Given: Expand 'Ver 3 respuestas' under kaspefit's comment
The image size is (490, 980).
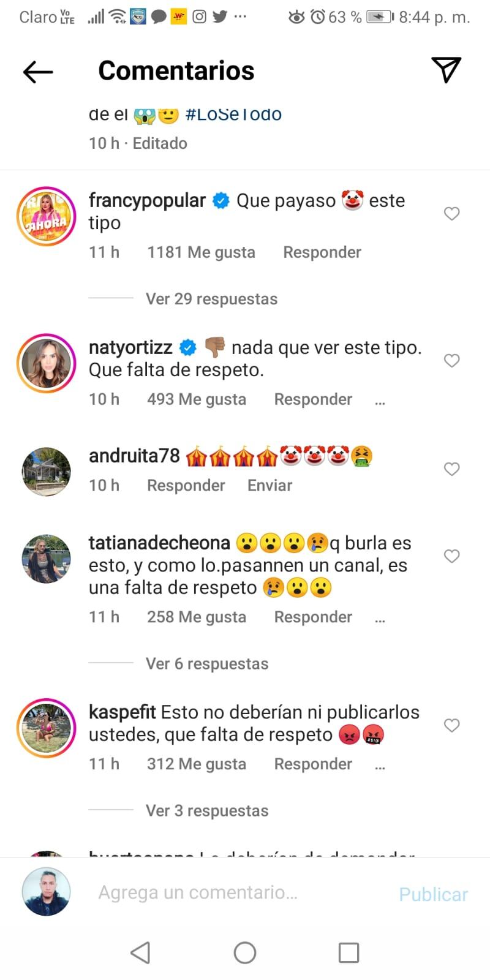Looking at the screenshot, I should [206, 810].
